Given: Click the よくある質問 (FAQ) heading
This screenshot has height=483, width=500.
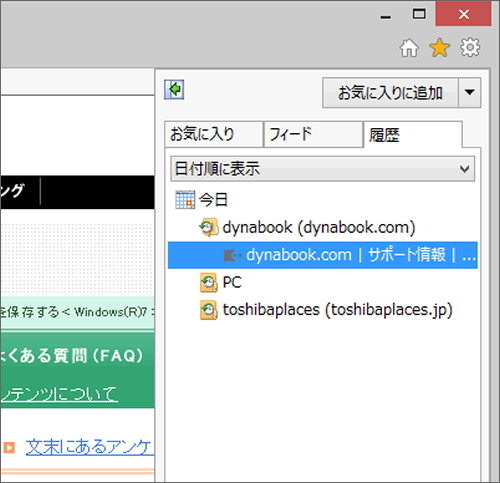Looking at the screenshot, I should 71,356.
